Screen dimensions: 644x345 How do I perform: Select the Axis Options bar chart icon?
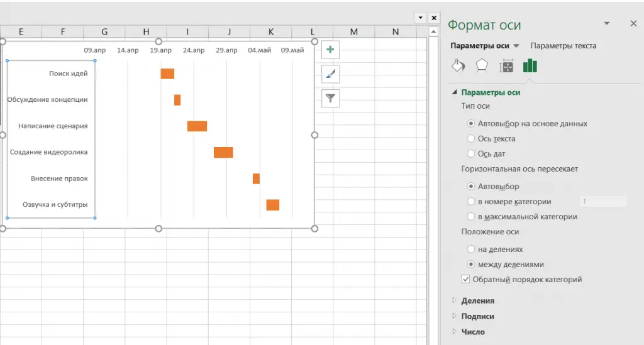[530, 66]
